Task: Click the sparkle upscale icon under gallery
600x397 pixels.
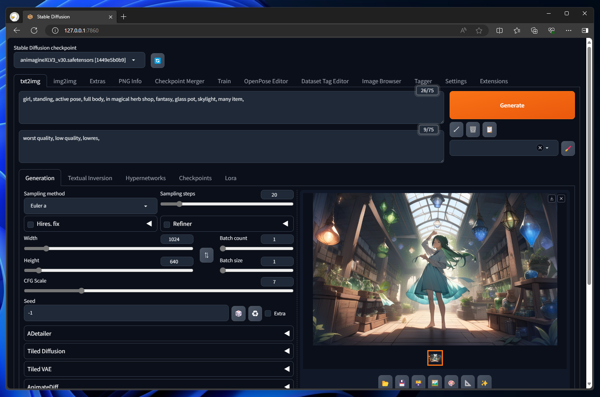Action: coord(484,382)
